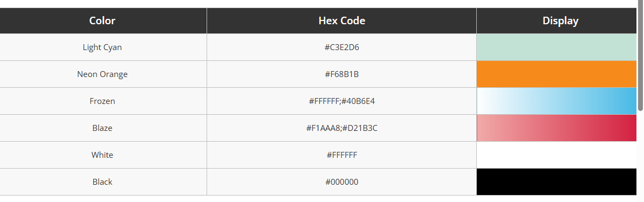This screenshot has height=202, width=644.
Task: Select hex code #F68B1B
Action: (x=342, y=74)
